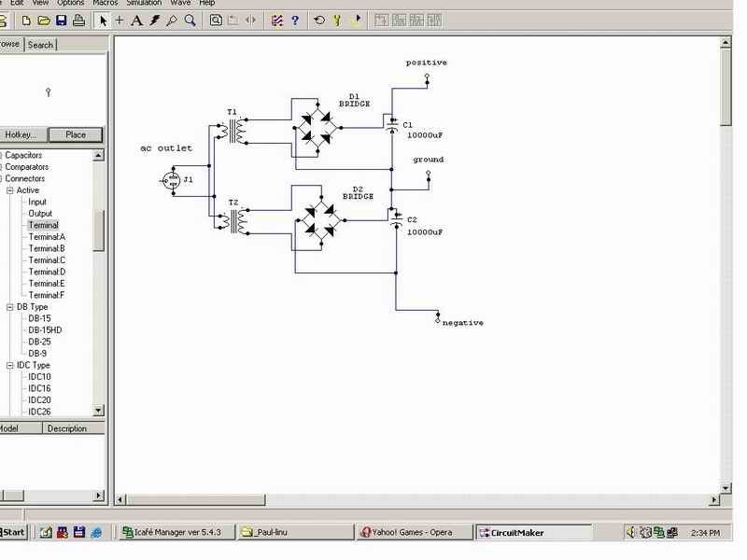Viewport: 747px width, 560px height.
Task: Collapse the Active connectors group
Action: tap(9, 190)
